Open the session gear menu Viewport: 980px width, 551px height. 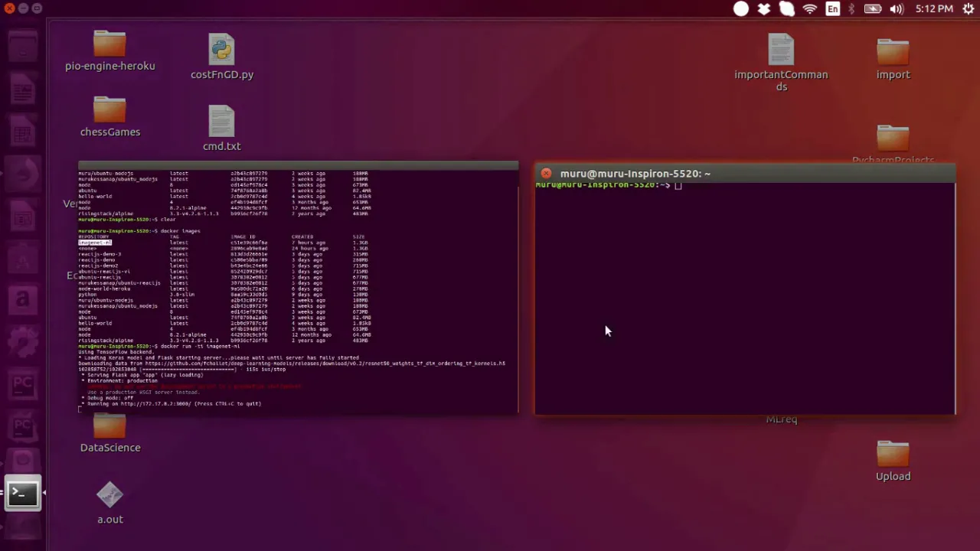[x=968, y=9]
